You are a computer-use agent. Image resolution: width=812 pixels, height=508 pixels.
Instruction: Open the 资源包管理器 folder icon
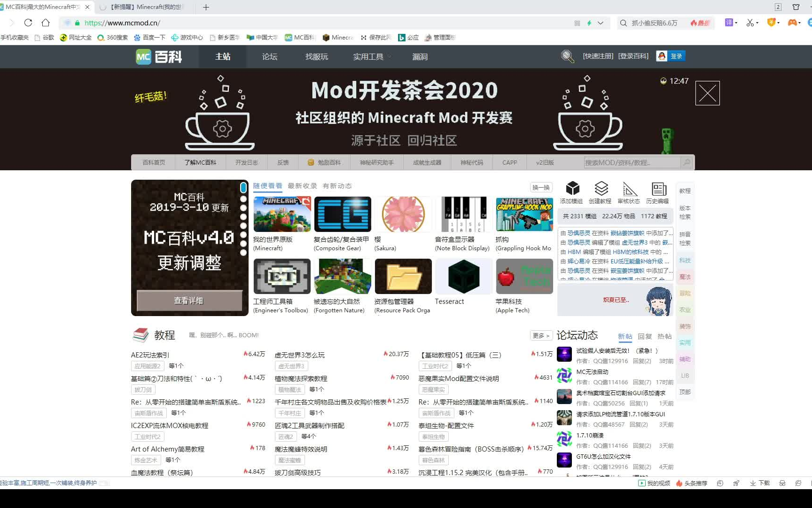(403, 276)
